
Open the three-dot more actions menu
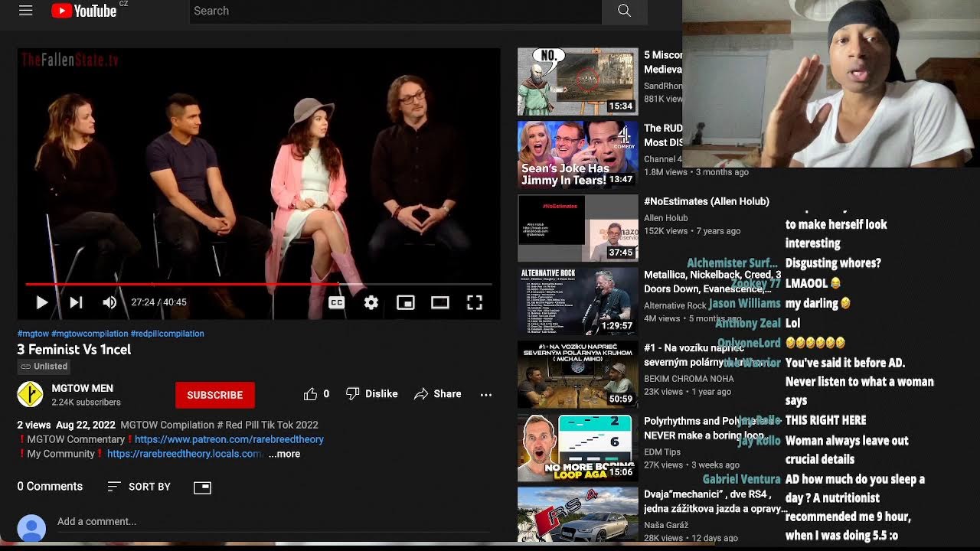tap(485, 394)
